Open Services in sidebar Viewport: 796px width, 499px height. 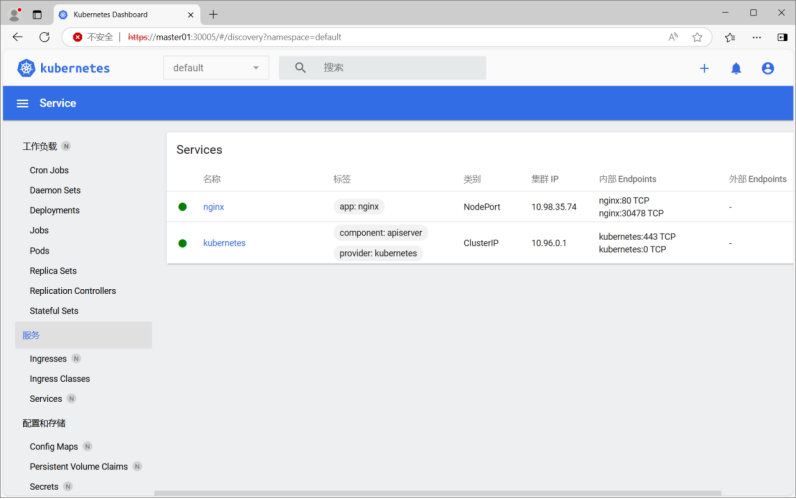pos(46,399)
